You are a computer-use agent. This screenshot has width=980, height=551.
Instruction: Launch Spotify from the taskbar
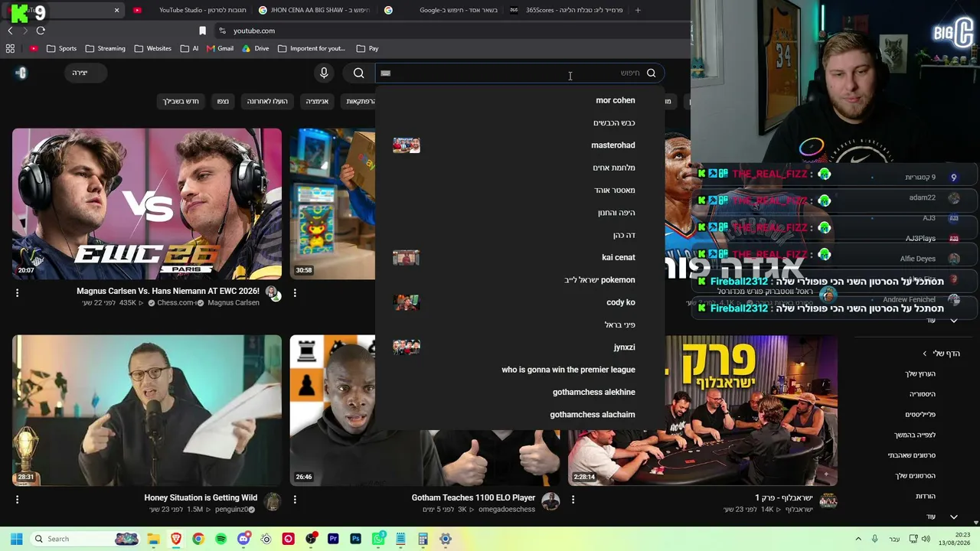click(220, 539)
